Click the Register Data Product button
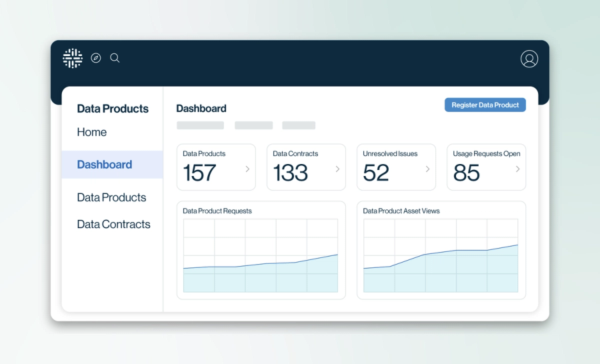 point(485,105)
